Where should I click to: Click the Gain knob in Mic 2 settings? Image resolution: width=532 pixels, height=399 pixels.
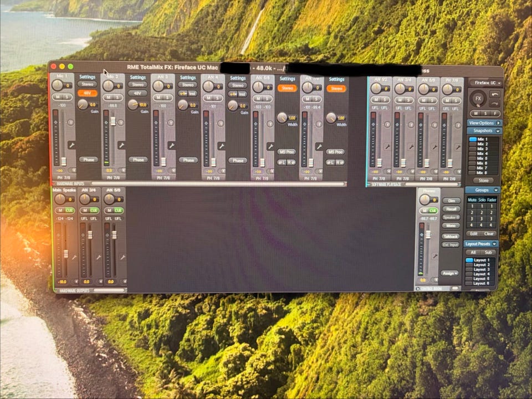click(x=132, y=105)
